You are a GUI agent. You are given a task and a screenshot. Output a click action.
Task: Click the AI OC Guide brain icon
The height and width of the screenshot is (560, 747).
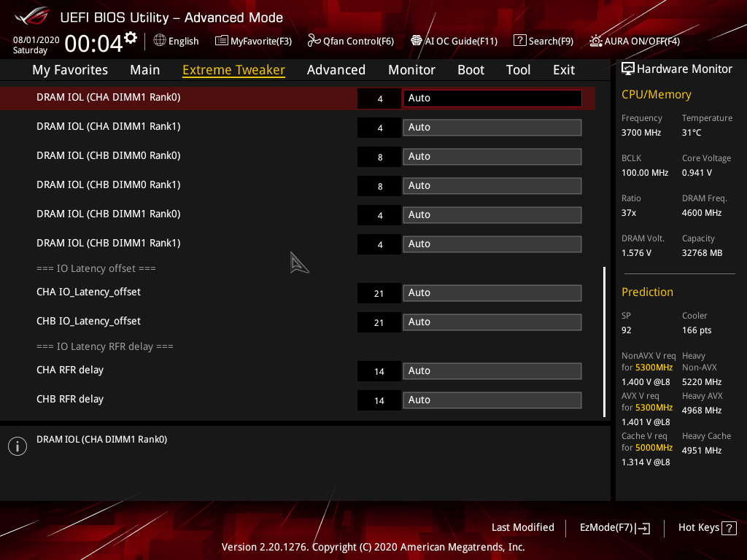417,41
